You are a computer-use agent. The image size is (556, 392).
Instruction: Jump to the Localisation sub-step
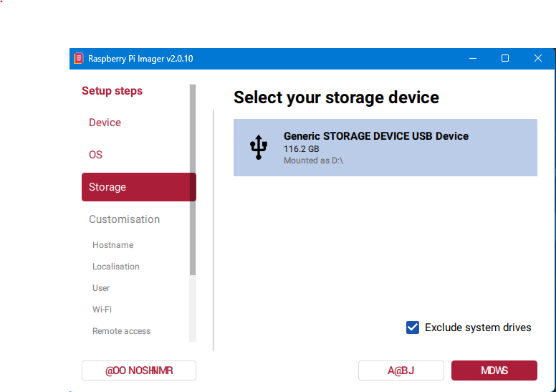tap(115, 267)
